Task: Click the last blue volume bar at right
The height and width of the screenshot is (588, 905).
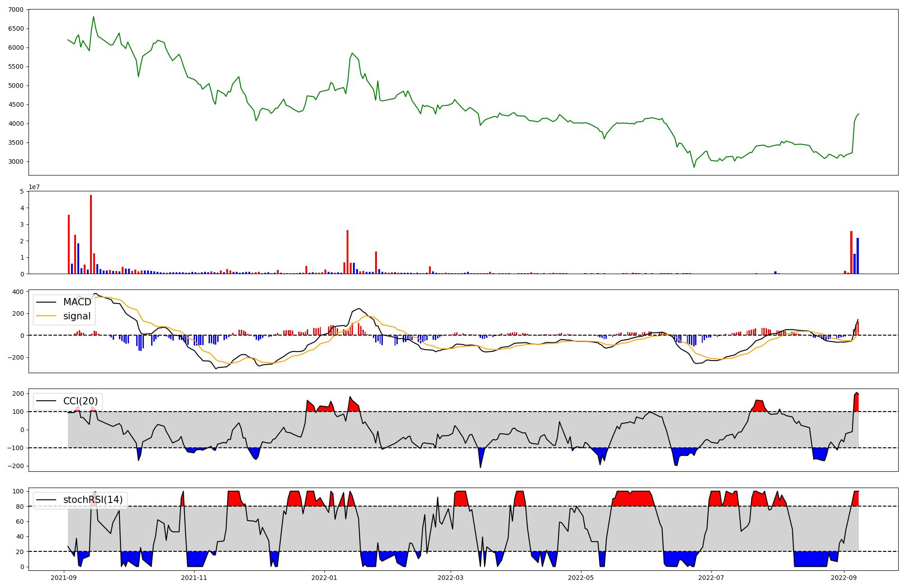Action: 857,256
